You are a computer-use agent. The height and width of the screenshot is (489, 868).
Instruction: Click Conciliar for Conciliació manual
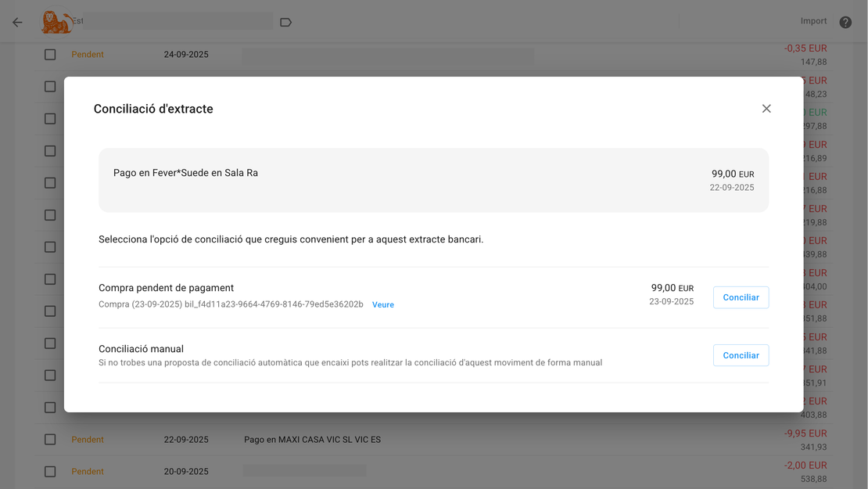point(741,355)
